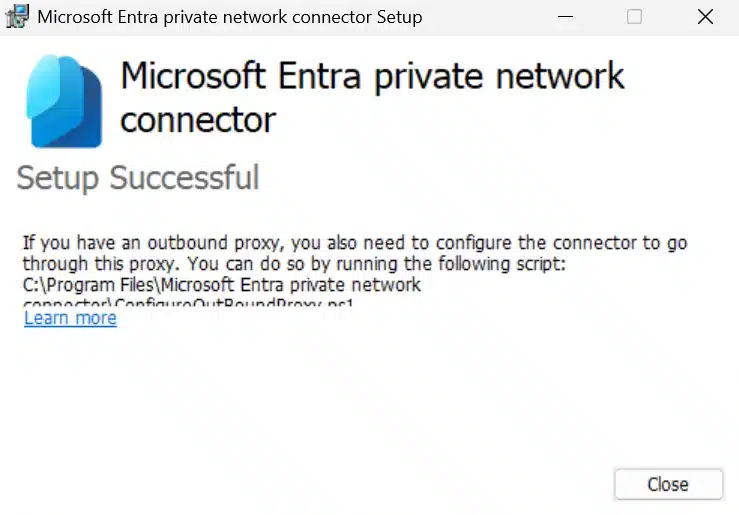Click the large "connector" word under the heading
Viewport: 739px width, 515px height.
tap(198, 120)
